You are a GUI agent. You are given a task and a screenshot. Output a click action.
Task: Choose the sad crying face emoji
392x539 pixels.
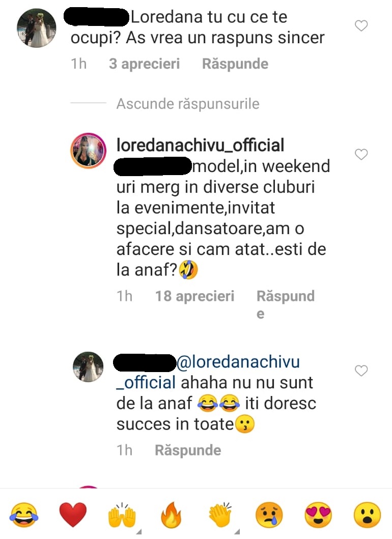tap(269, 516)
